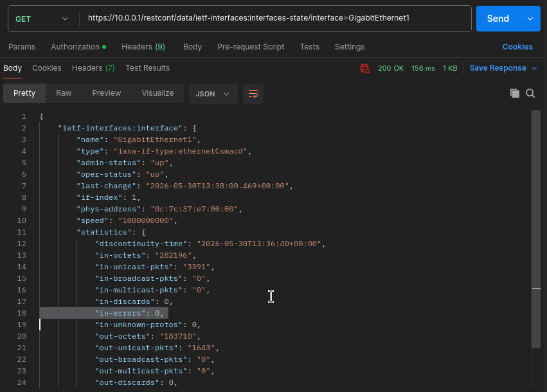Screen dimensions: 547x392
Task: Select the response Body tab
Action: click(x=13, y=68)
